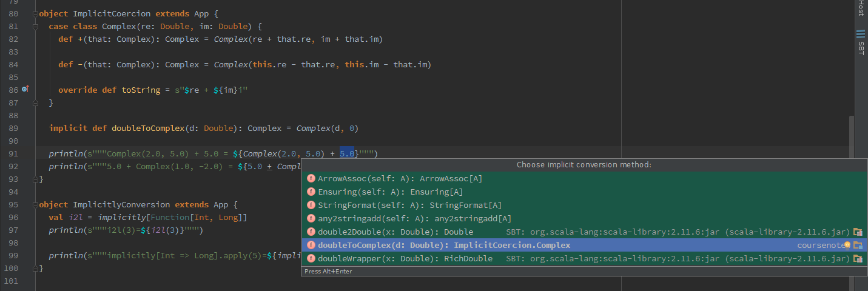
Task: Select Ensuring(self: A) conversion entry
Action: [x=585, y=192]
